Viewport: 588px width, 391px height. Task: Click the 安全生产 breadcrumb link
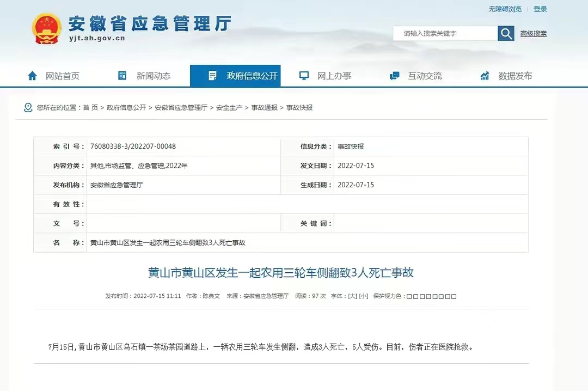(x=229, y=108)
